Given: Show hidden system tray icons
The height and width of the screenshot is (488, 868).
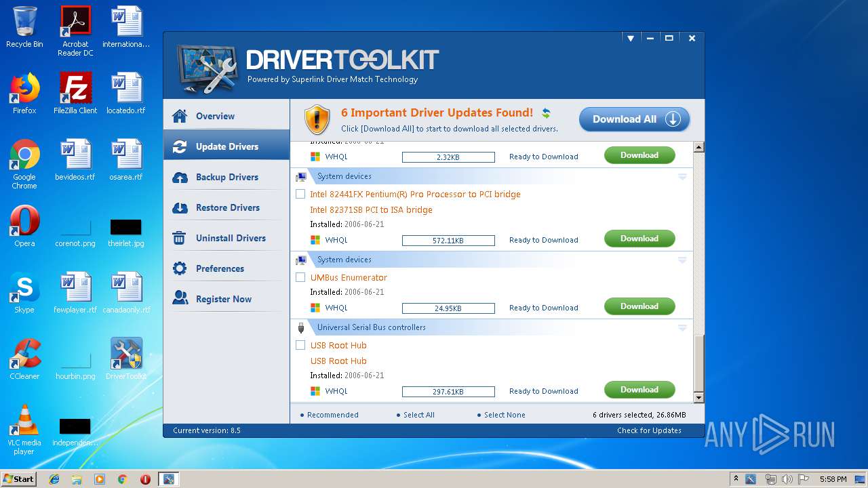Looking at the screenshot, I should point(736,479).
